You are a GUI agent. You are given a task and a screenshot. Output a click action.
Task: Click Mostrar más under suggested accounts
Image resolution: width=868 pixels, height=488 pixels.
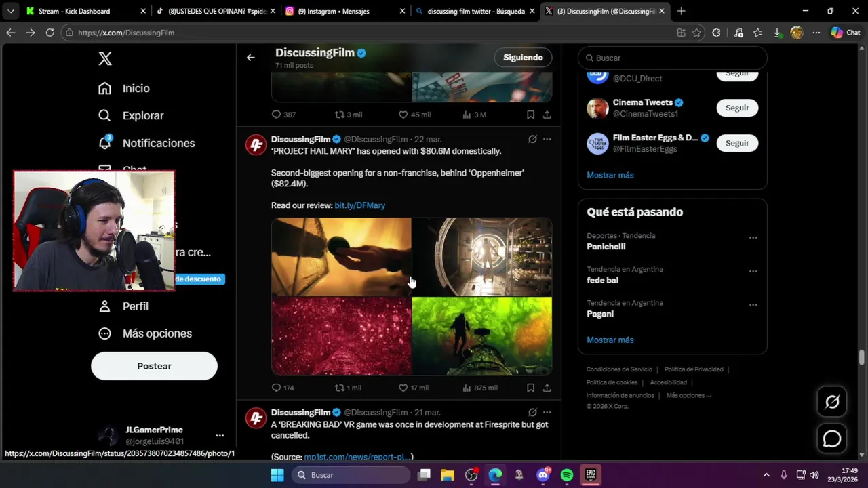coord(610,175)
